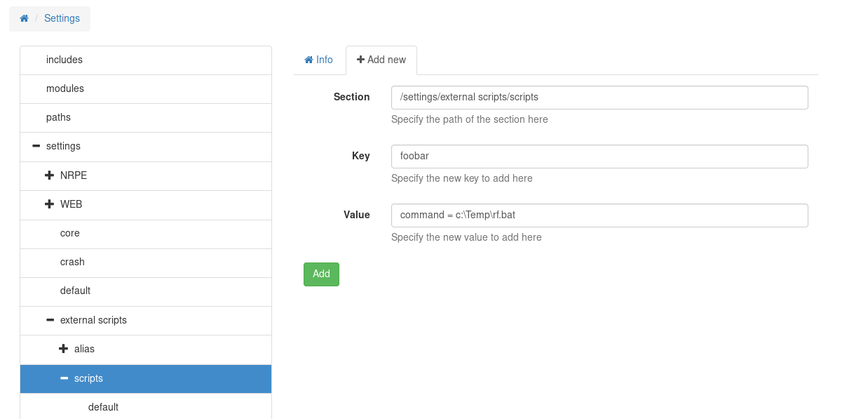Expand the NRPE node plus icon
The width and height of the screenshot is (868, 419).
click(50, 175)
